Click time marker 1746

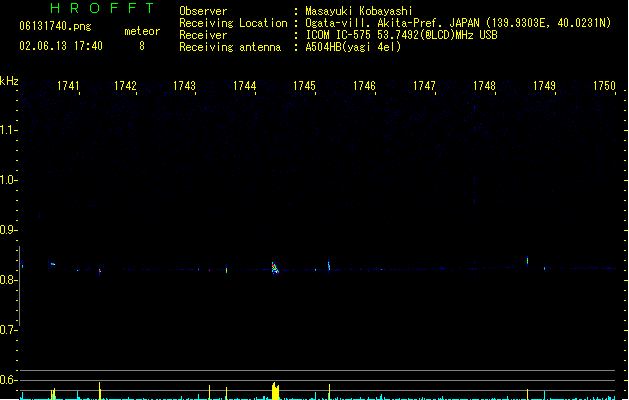(364, 86)
